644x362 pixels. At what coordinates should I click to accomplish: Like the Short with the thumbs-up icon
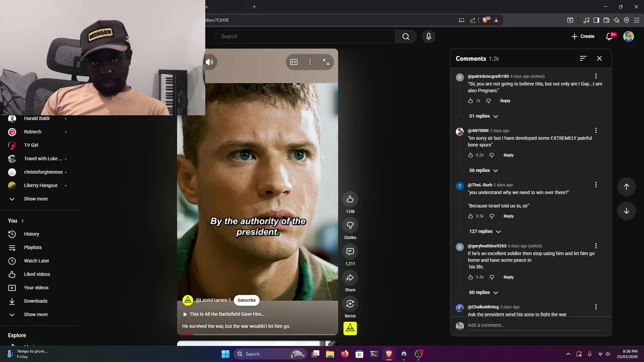click(x=350, y=199)
